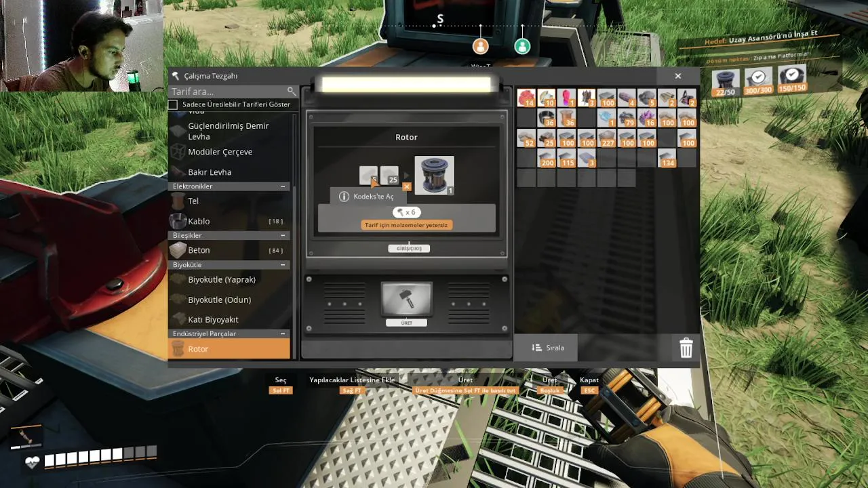Click the 150/150 objective icon

tap(791, 79)
